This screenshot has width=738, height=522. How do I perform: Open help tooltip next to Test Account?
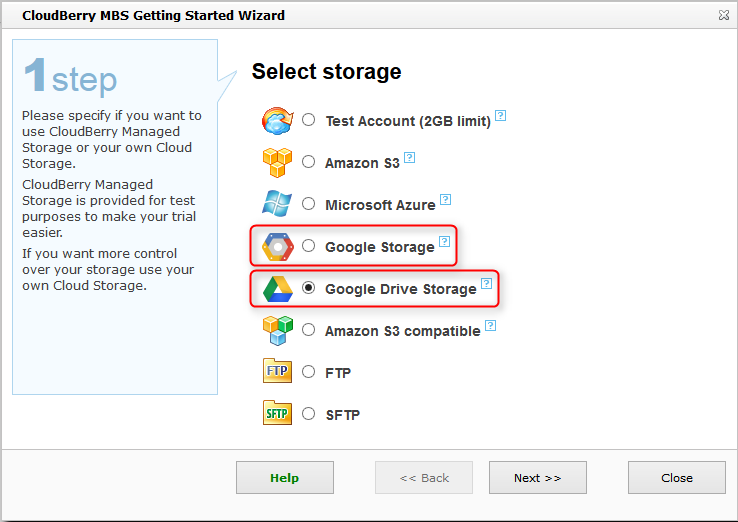click(500, 116)
